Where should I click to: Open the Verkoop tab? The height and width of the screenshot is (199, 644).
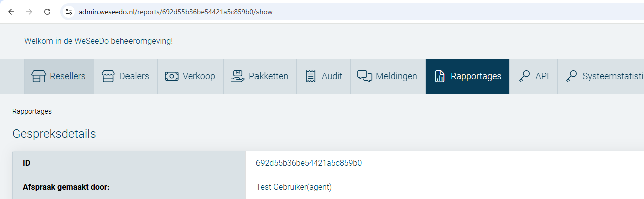click(x=190, y=76)
